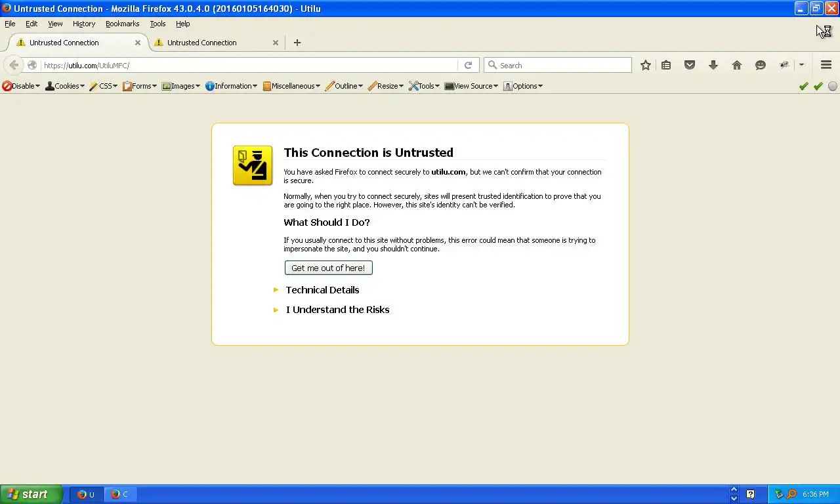Open the Disable menu in Web Developer toolbar

(21, 86)
